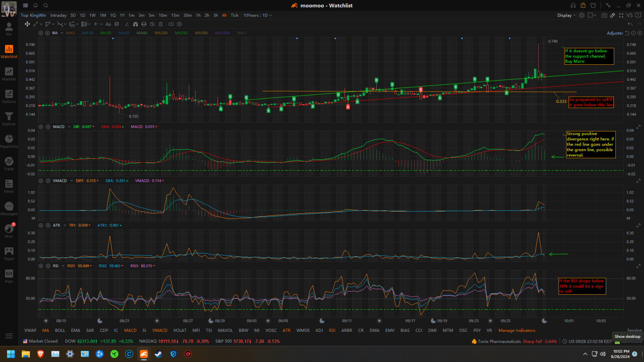Image resolution: width=644 pixels, height=362 pixels.
Task: Open the Explore section in sidebar
Action: tap(9, 119)
